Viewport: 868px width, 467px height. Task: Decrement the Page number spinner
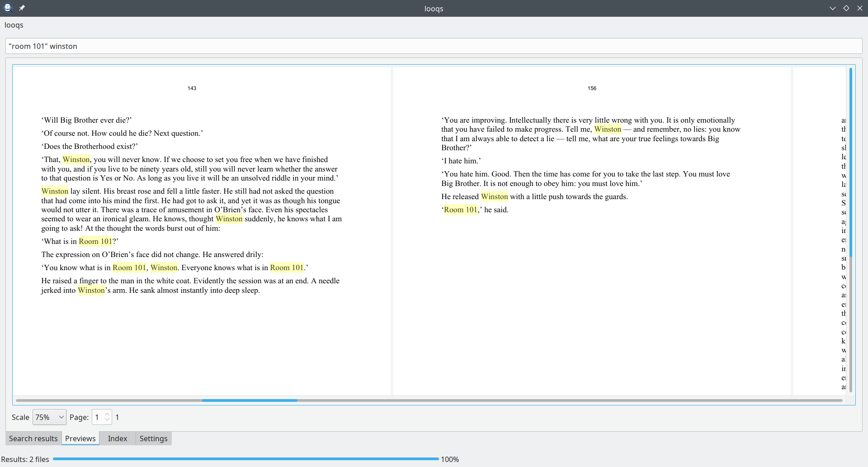point(107,420)
